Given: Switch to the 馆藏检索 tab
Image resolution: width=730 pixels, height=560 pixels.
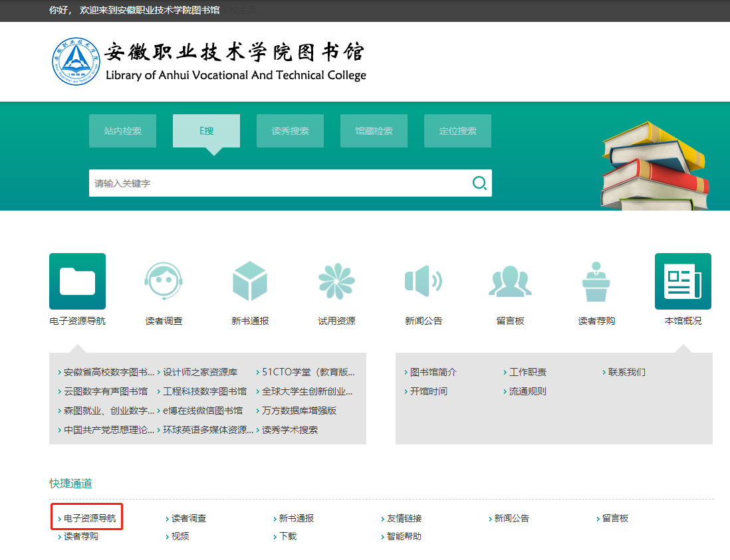Looking at the screenshot, I should pyautogui.click(x=374, y=131).
